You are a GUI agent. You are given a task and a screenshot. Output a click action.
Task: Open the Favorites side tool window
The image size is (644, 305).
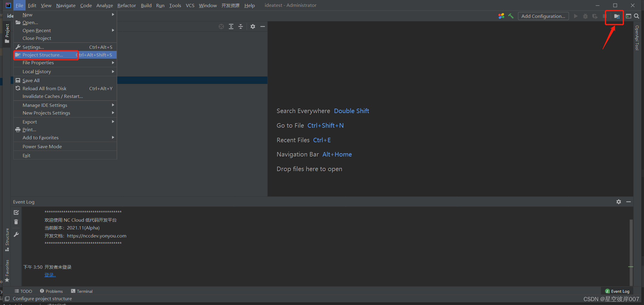click(7, 271)
